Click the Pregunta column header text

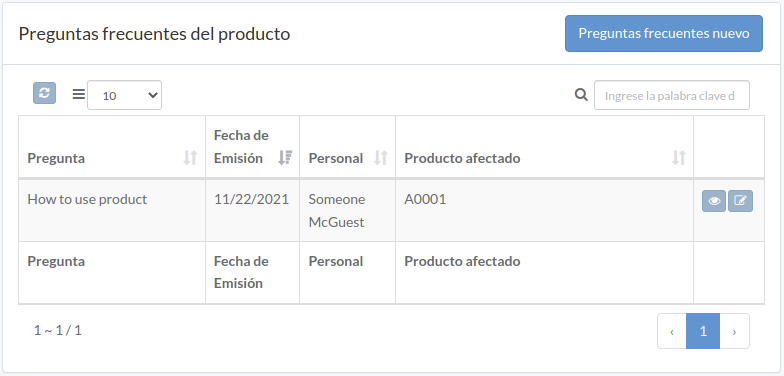56,158
